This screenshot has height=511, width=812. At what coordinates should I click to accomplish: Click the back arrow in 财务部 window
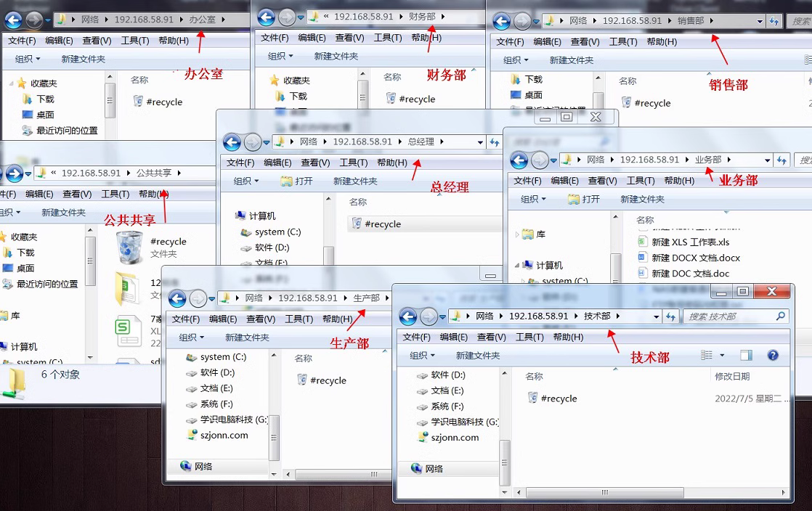[266, 17]
